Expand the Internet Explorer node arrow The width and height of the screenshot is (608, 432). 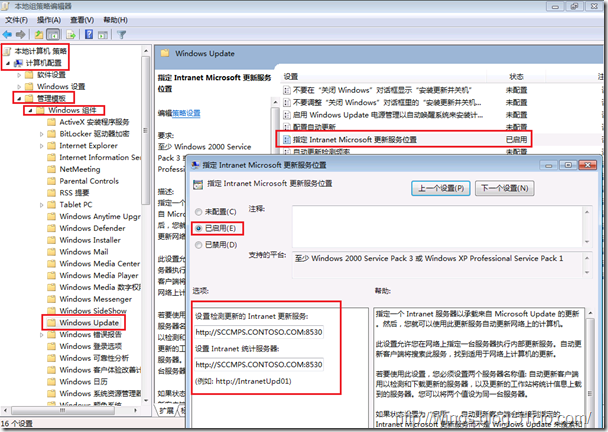pyautogui.click(x=41, y=146)
